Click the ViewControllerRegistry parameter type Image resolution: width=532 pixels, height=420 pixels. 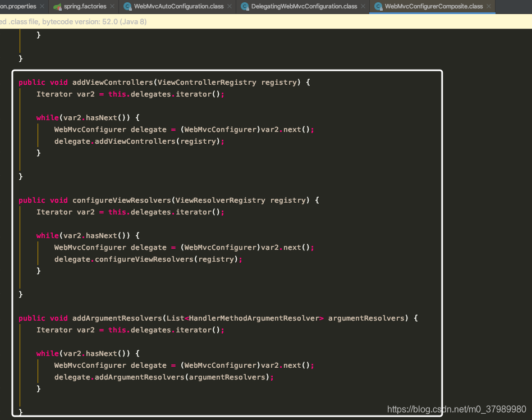point(207,83)
